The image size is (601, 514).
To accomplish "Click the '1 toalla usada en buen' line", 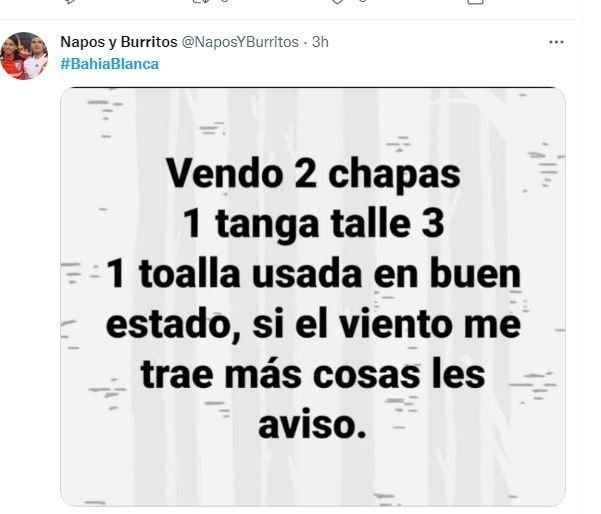I will click(x=313, y=274).
